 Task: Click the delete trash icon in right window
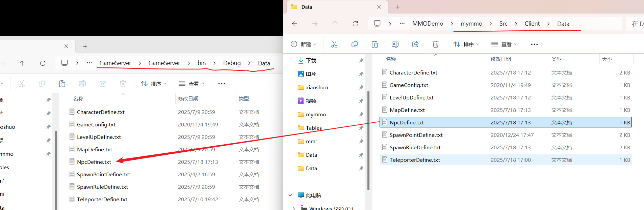click(x=435, y=44)
